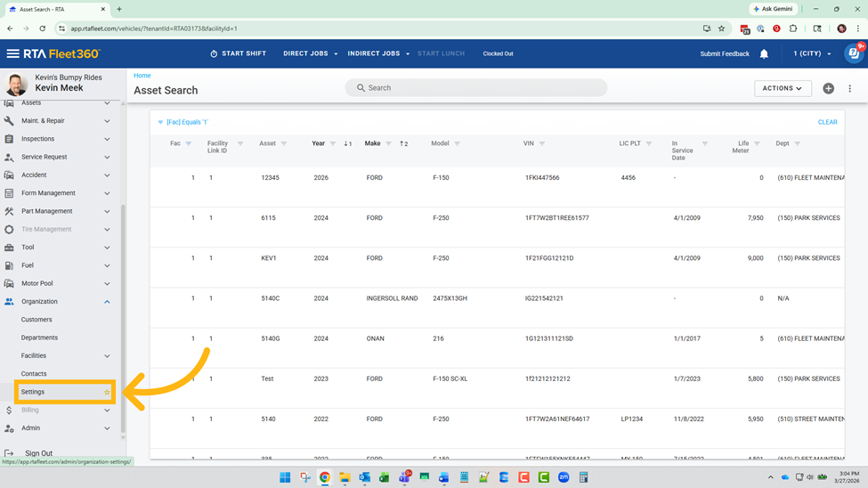Image resolution: width=868 pixels, height=488 pixels.
Task: Click the Home breadcrumb link
Action: click(x=142, y=76)
